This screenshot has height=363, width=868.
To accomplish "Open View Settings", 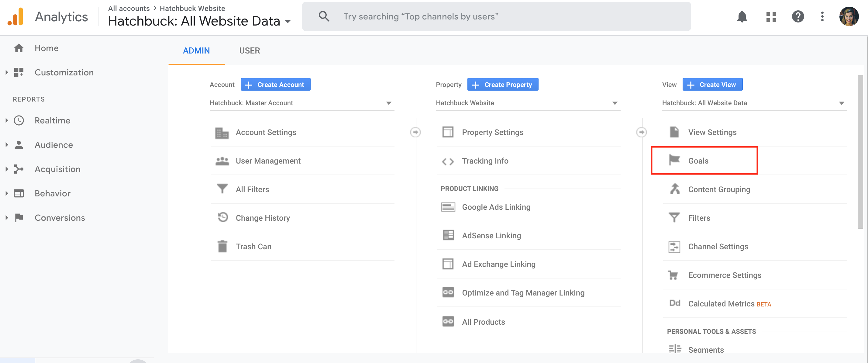I will [x=712, y=133].
